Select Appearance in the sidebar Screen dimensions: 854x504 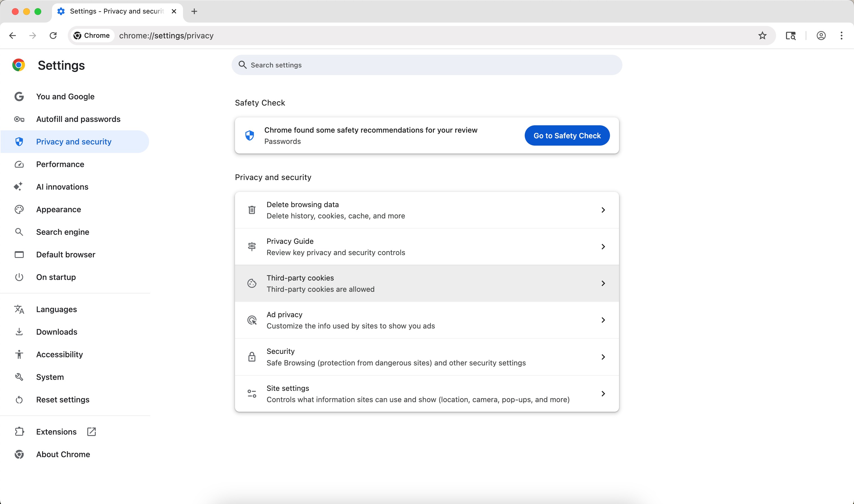[58, 210]
